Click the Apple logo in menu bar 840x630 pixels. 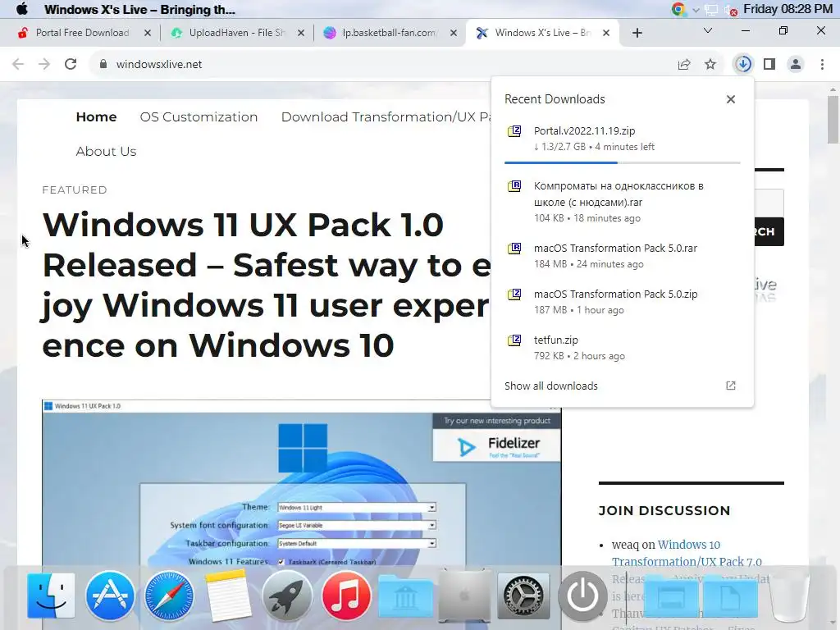(x=22, y=9)
